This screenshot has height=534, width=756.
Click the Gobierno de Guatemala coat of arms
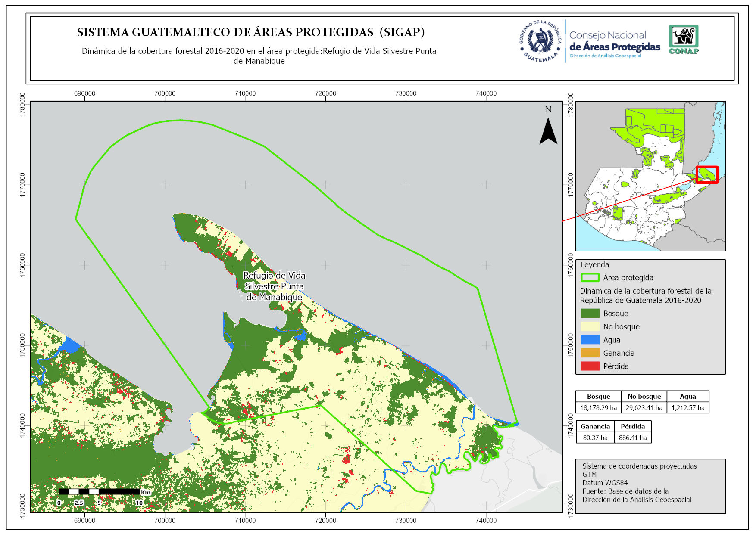pos(541,41)
